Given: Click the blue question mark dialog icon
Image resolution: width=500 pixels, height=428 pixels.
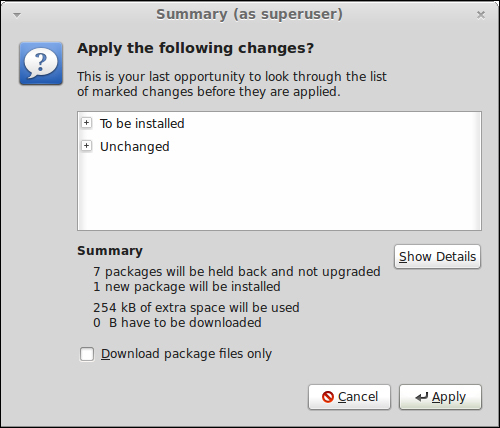Looking at the screenshot, I should [x=41, y=63].
